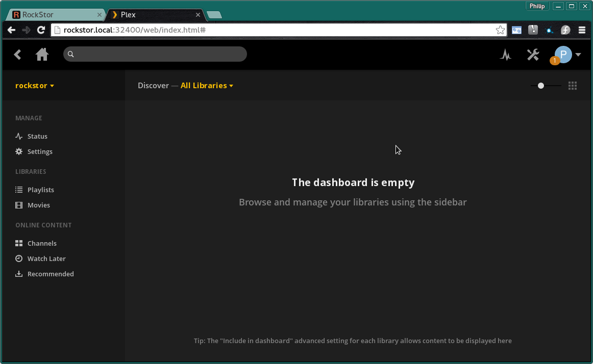Click the Recommended download icon

click(19, 274)
